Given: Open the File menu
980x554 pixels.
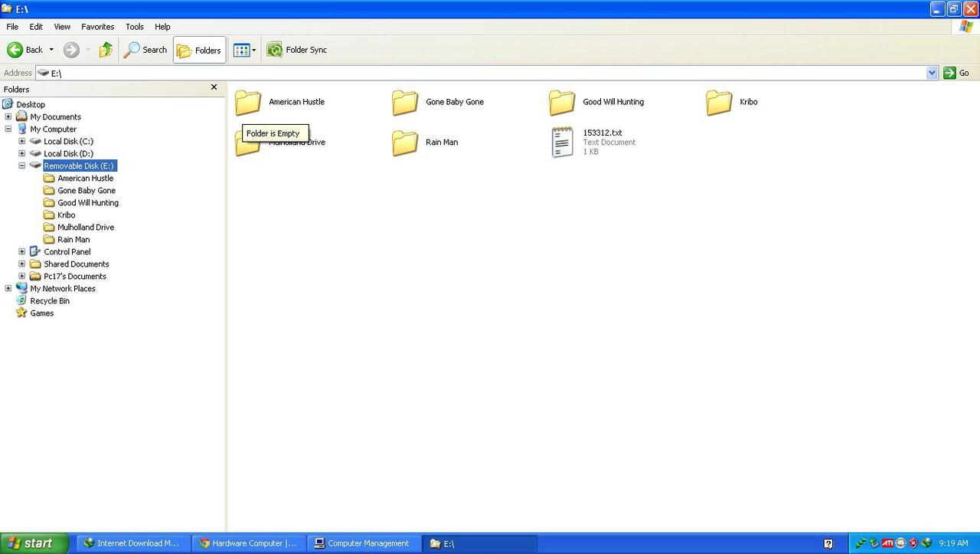Looking at the screenshot, I should (x=12, y=27).
